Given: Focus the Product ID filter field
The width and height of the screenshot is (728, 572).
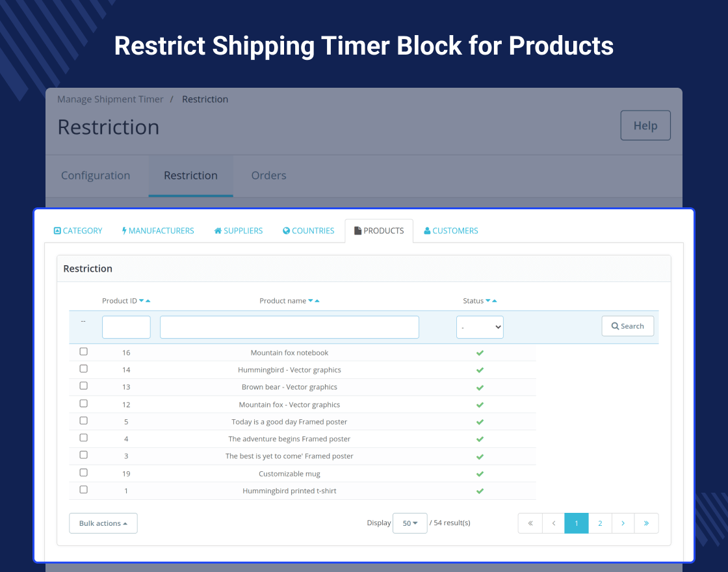Looking at the screenshot, I should click(x=126, y=328).
